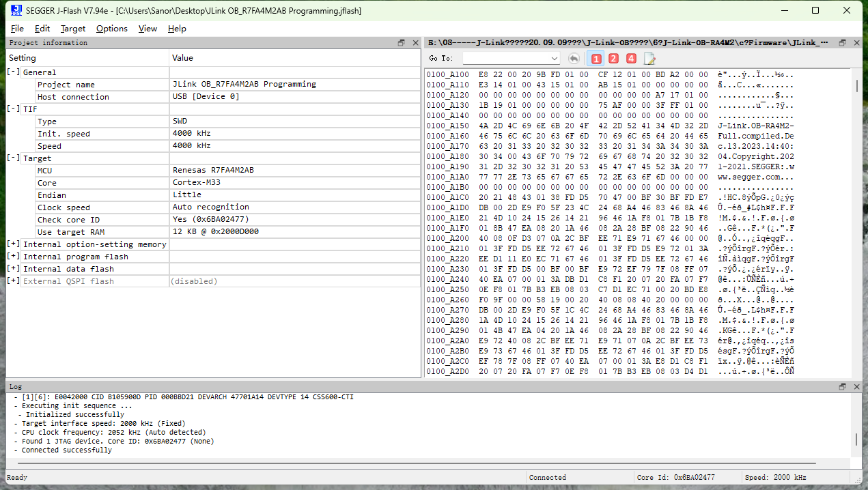The height and width of the screenshot is (490, 868).
Task: Click log line 'Initialized successfully'
Action: tap(75, 414)
